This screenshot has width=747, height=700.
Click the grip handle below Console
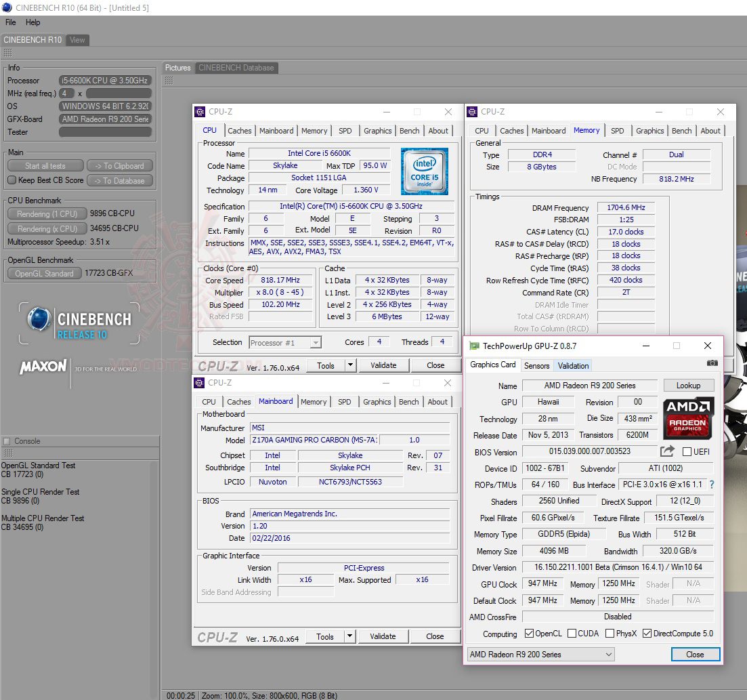tap(8, 453)
